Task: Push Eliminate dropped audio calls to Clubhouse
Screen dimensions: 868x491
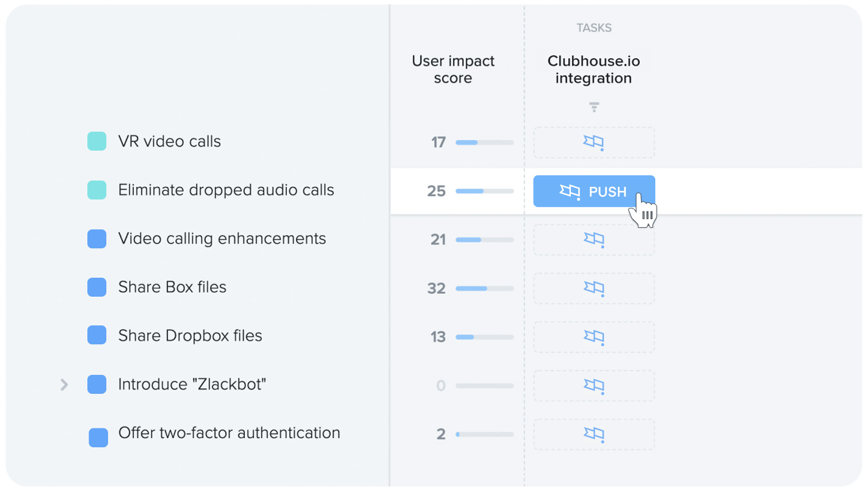Action: [594, 191]
